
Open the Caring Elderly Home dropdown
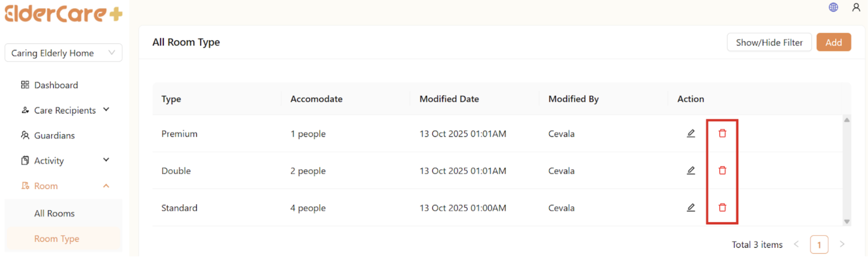63,53
